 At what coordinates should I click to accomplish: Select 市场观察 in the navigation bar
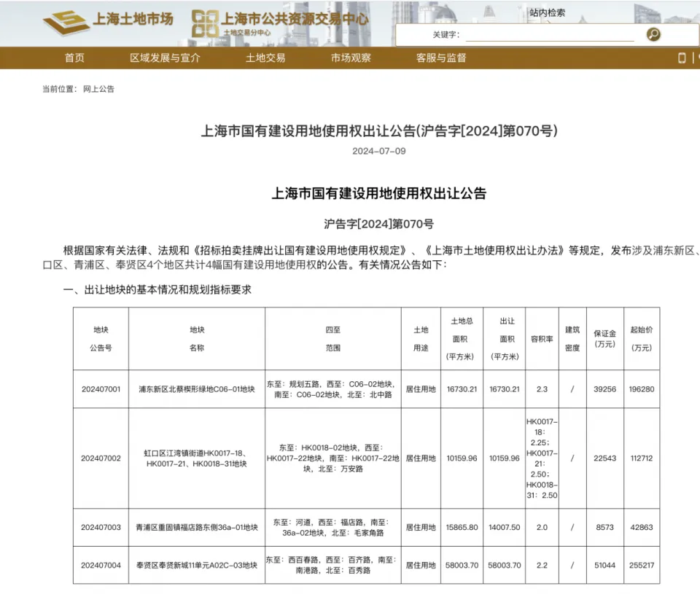point(350,58)
